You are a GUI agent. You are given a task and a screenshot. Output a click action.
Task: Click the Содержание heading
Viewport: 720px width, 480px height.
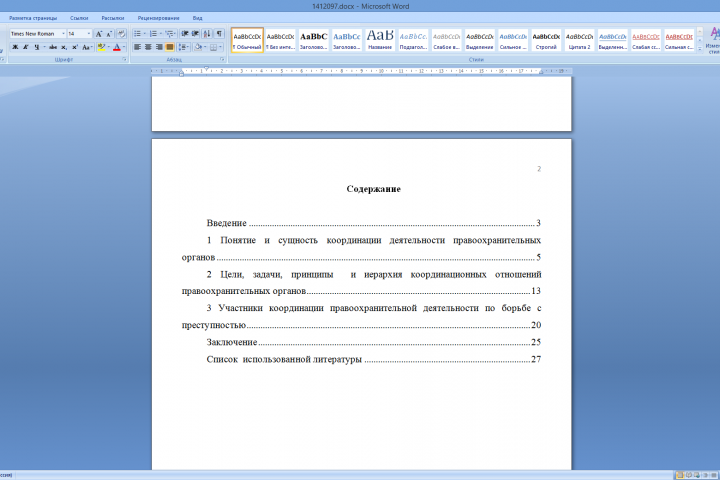(373, 189)
